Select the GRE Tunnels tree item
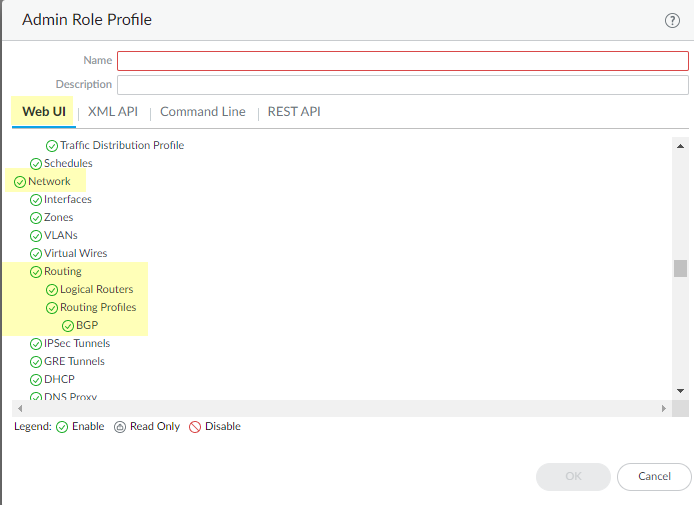This screenshot has width=694, height=505. pos(74,362)
